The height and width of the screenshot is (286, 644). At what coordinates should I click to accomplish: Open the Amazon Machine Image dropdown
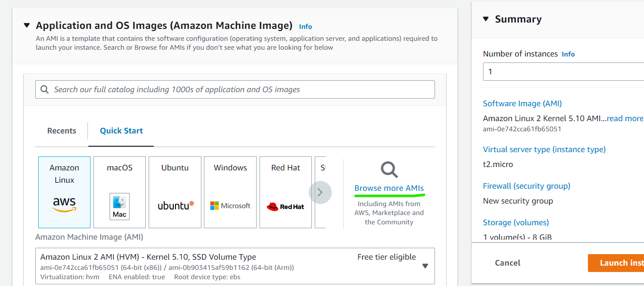tap(235, 266)
